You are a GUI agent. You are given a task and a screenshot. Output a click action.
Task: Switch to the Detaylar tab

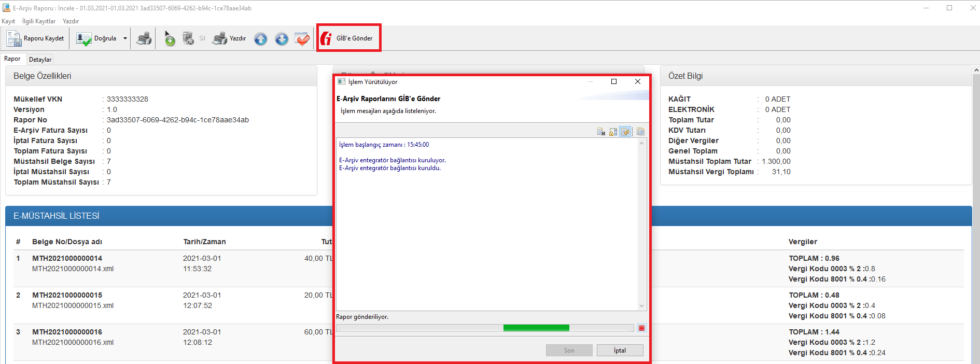40,60
